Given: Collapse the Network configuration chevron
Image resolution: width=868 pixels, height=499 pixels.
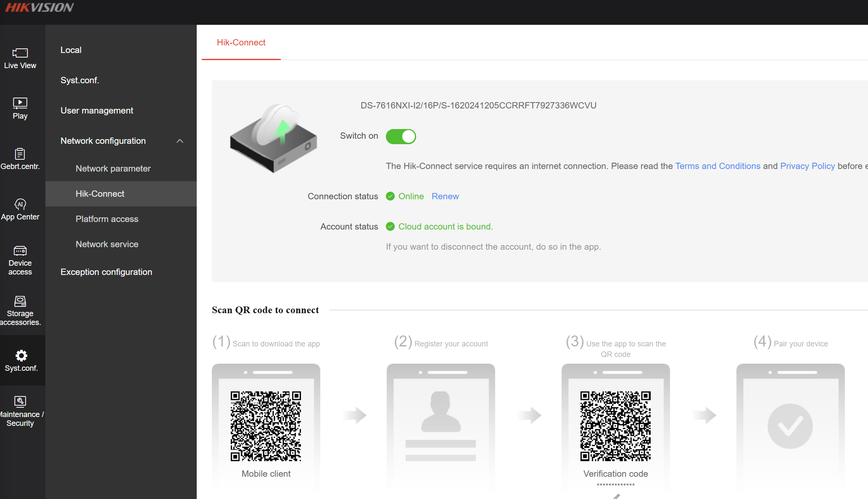Looking at the screenshot, I should tap(180, 141).
